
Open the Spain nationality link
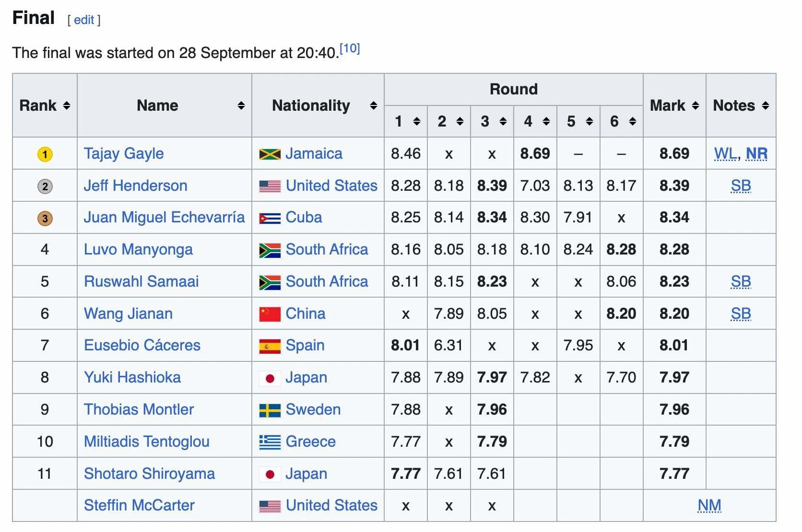click(x=305, y=345)
